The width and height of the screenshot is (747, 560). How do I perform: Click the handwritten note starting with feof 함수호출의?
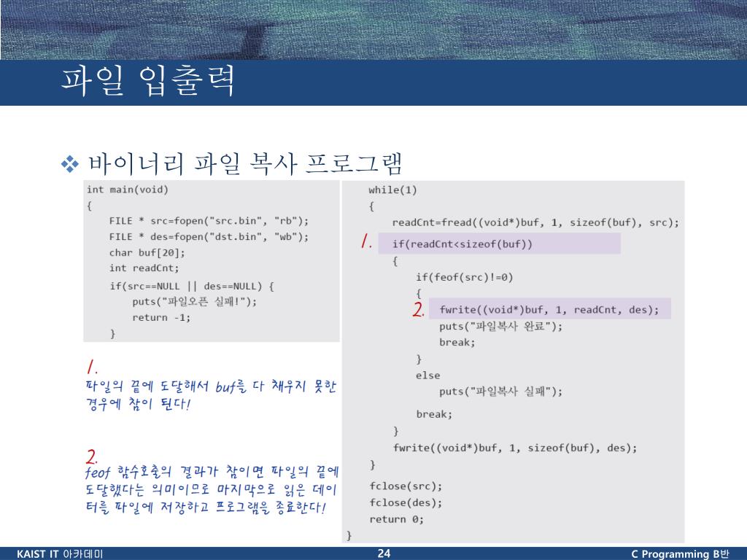tap(212, 490)
